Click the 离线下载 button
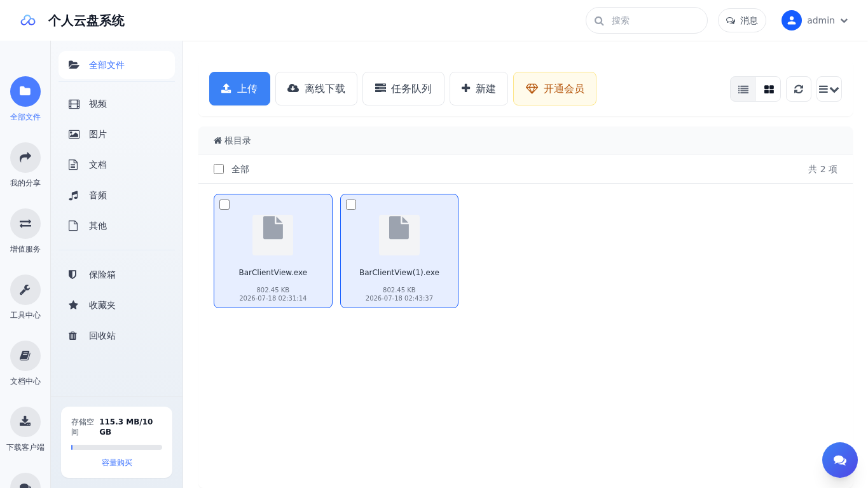868x488 pixels. click(x=316, y=89)
